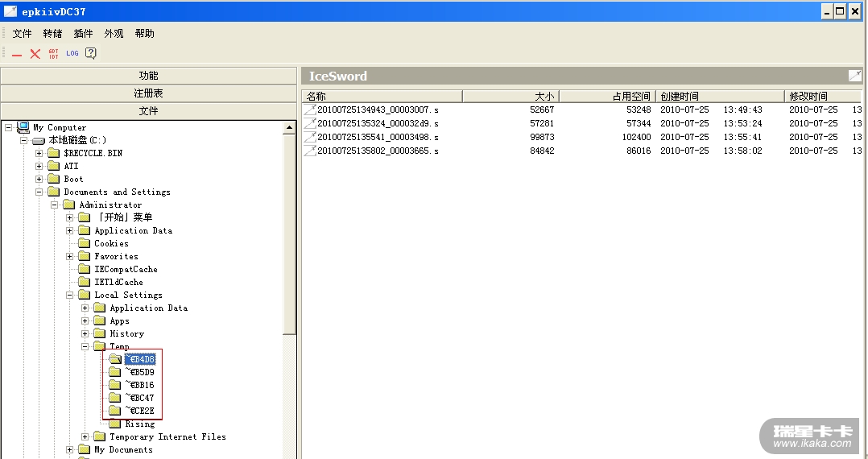Expand the Temporary Internet Files node
The image size is (868, 459).
tap(85, 436)
